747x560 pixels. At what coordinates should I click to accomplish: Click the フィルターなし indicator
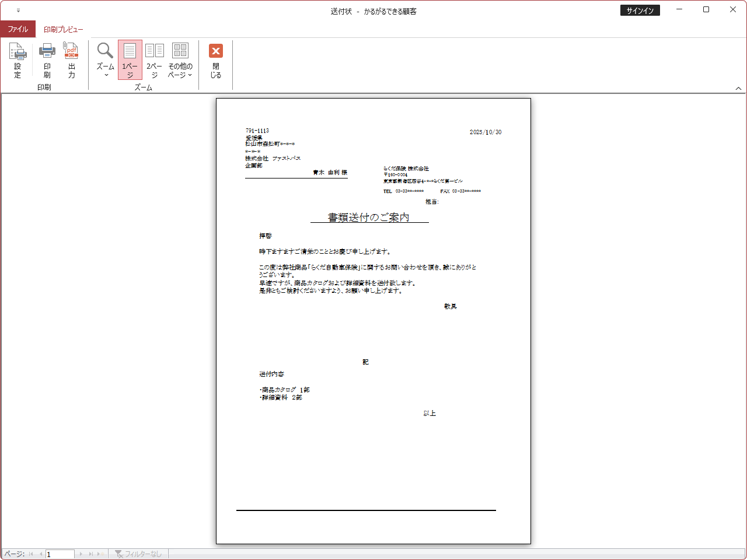(x=138, y=554)
